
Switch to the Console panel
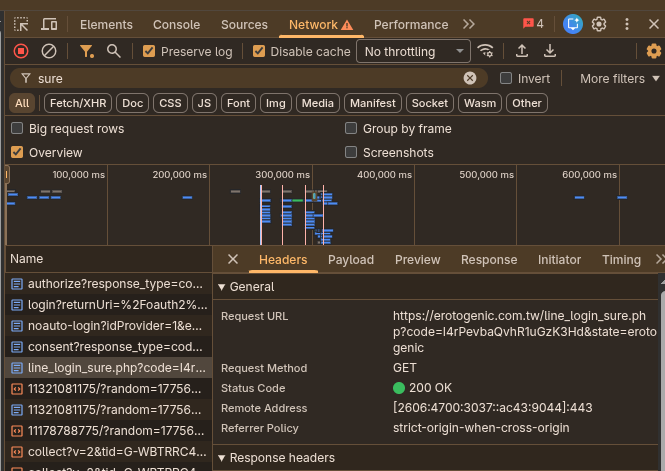pyautogui.click(x=176, y=25)
